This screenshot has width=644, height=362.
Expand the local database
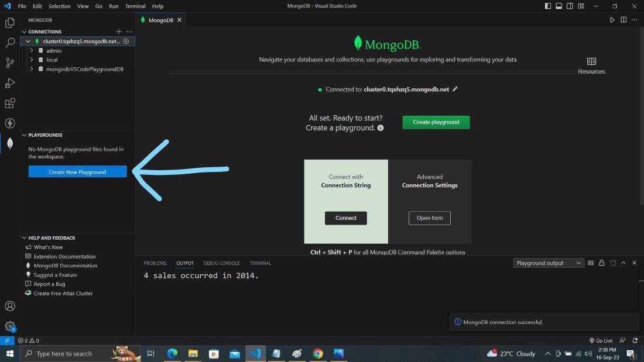coord(32,60)
